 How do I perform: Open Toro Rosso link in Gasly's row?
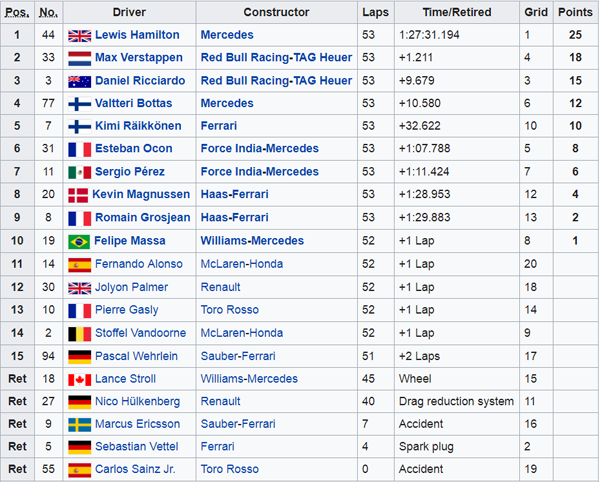coord(230,310)
